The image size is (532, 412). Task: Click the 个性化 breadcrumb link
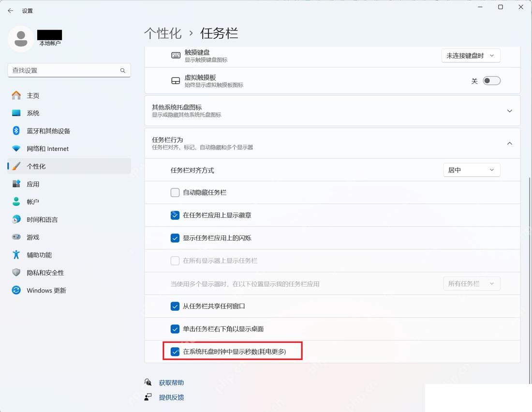tap(163, 33)
